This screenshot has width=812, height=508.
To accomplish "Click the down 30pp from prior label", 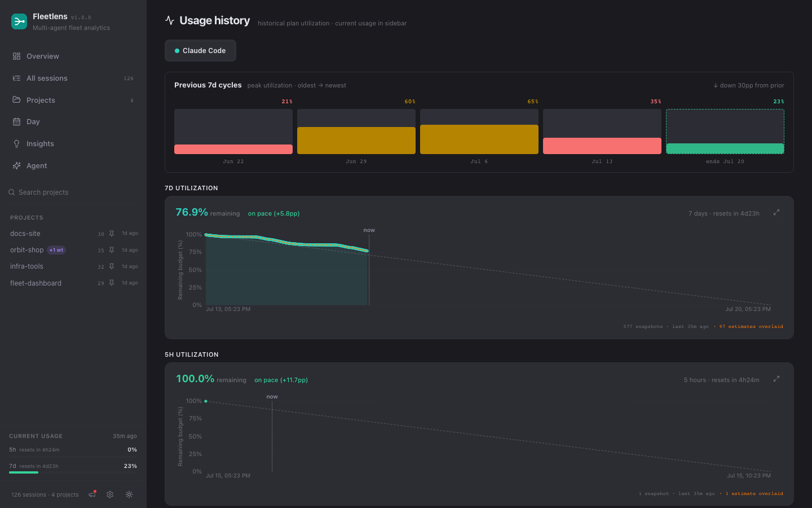I will point(749,86).
